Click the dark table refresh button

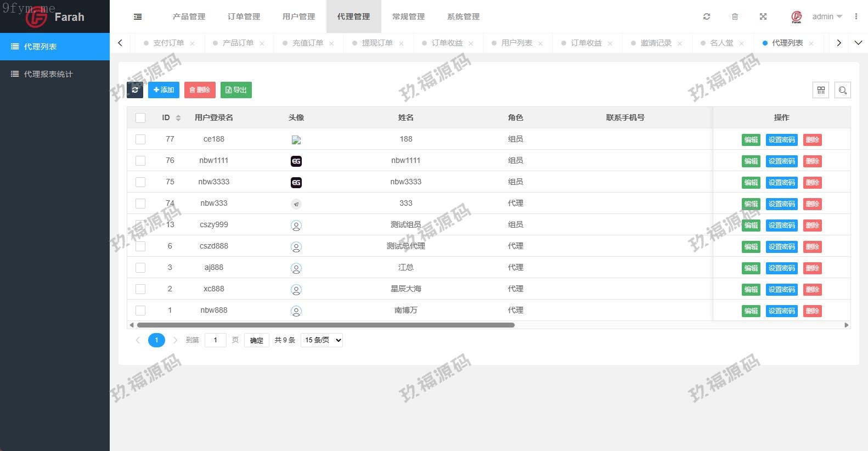[135, 90]
